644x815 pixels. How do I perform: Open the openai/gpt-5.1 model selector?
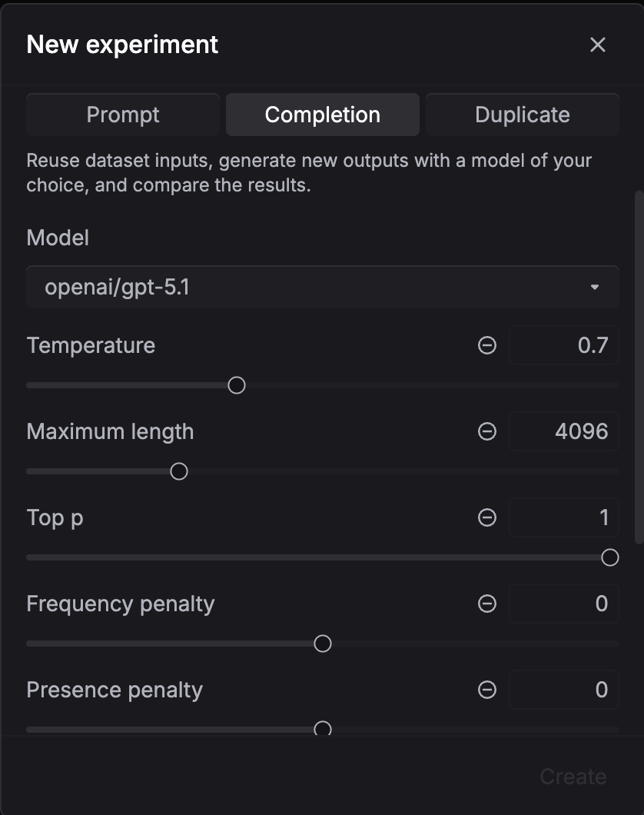point(322,287)
